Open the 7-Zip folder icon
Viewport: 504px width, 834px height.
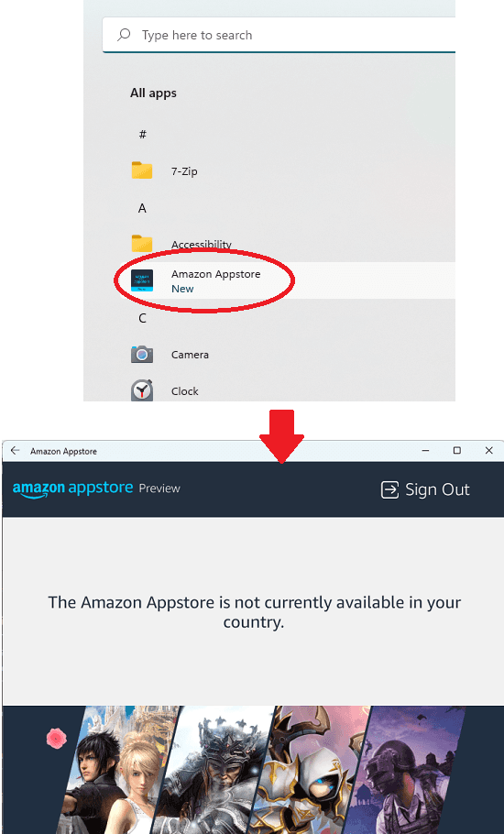point(142,170)
